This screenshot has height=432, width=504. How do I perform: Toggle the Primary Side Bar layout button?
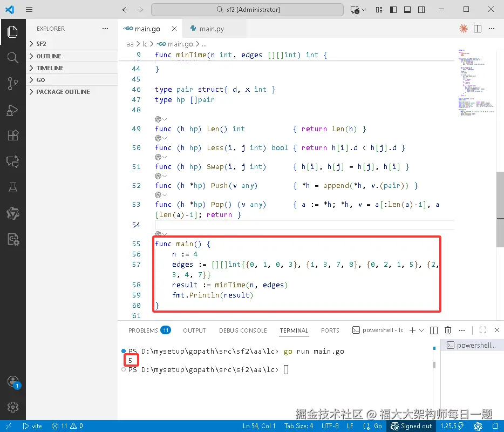[393, 10]
